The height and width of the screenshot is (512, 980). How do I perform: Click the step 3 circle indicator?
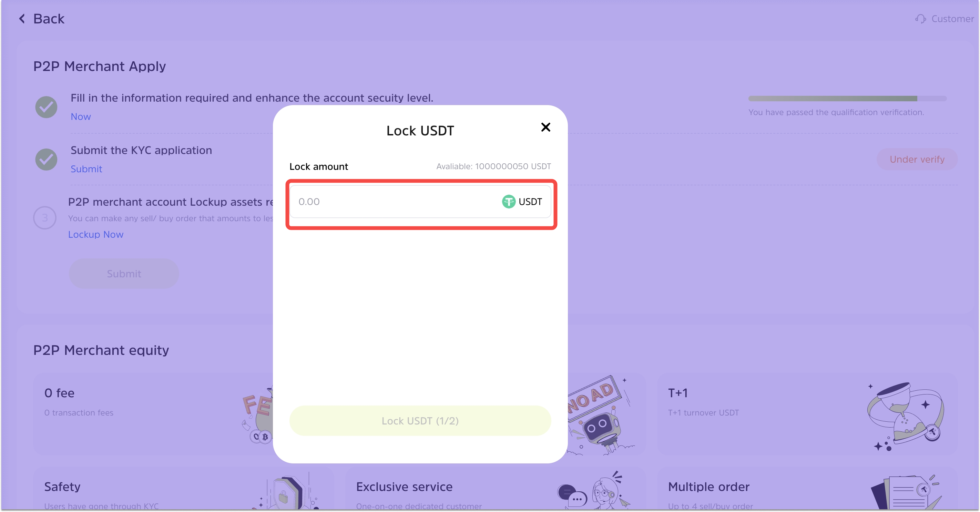(45, 217)
